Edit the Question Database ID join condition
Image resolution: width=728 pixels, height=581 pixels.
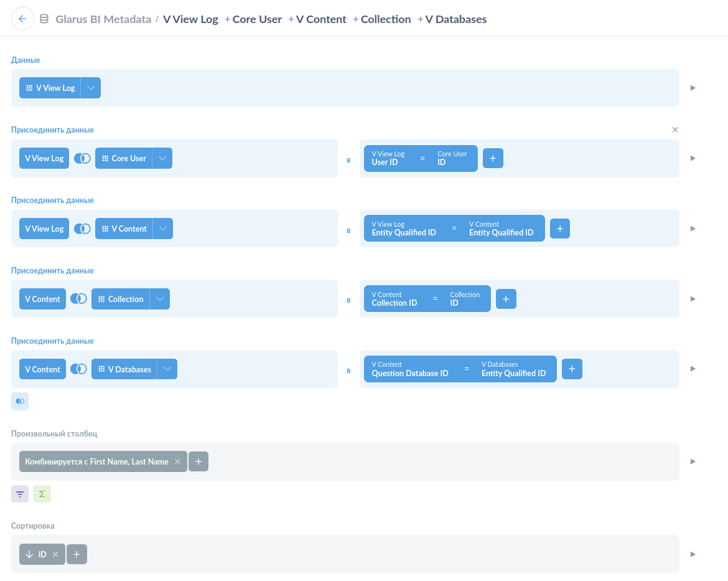(x=460, y=369)
